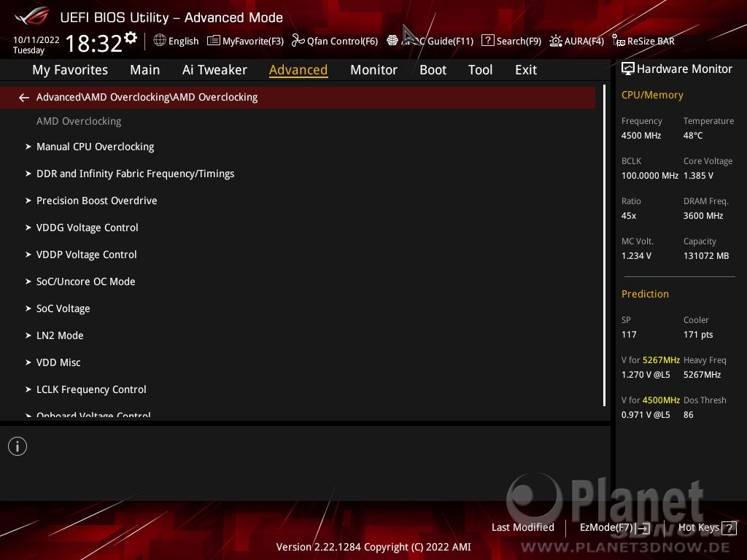
Task: Click the Qfan Control fan icon
Action: point(298,41)
